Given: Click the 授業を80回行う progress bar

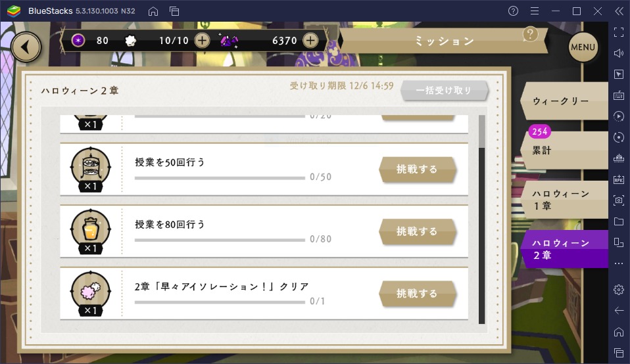Looking at the screenshot, I should pyautogui.click(x=220, y=240).
